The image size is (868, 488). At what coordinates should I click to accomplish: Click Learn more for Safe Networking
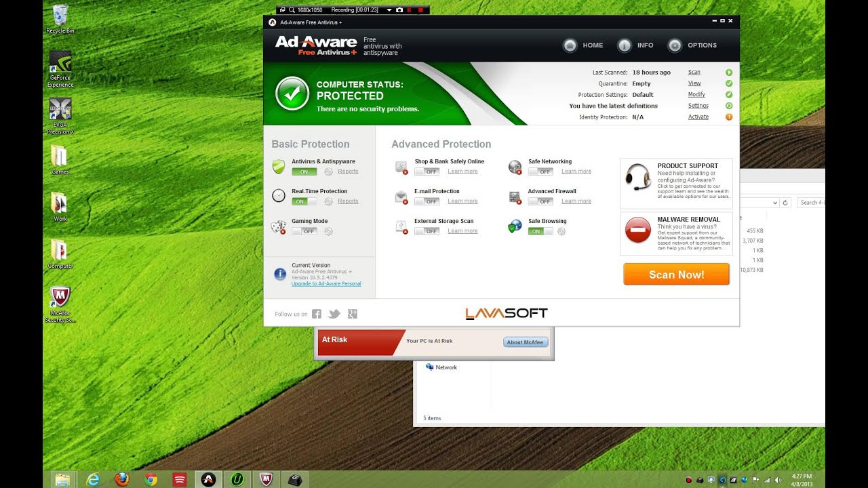576,171
